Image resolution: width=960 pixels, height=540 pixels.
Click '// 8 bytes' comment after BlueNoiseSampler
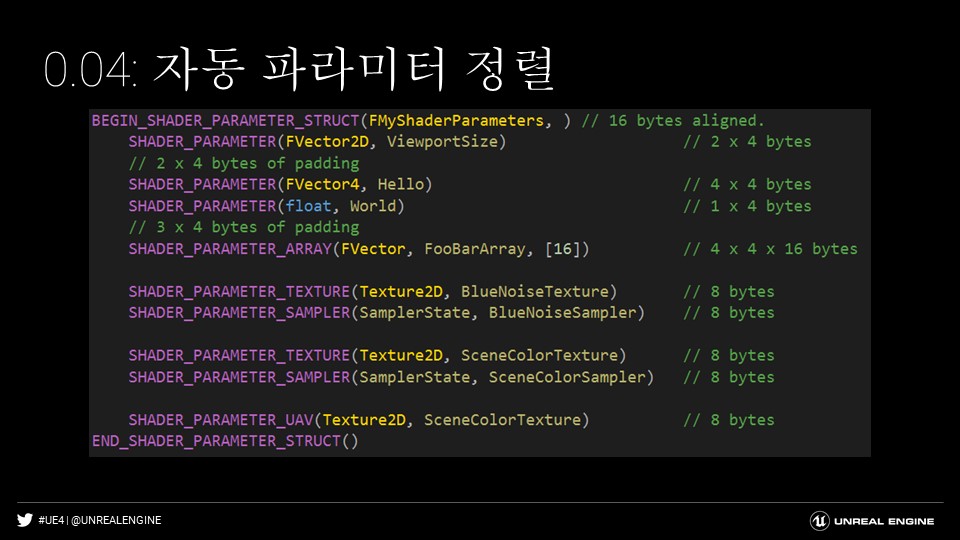pyautogui.click(x=729, y=313)
